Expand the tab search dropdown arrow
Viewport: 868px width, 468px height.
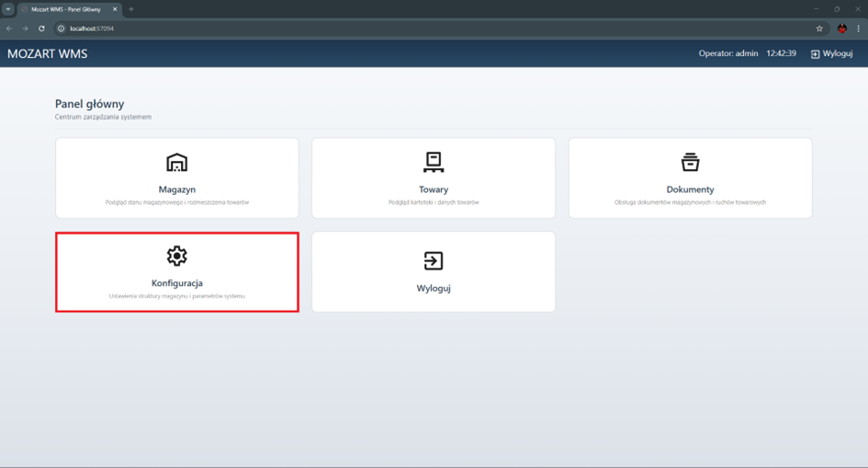point(8,9)
